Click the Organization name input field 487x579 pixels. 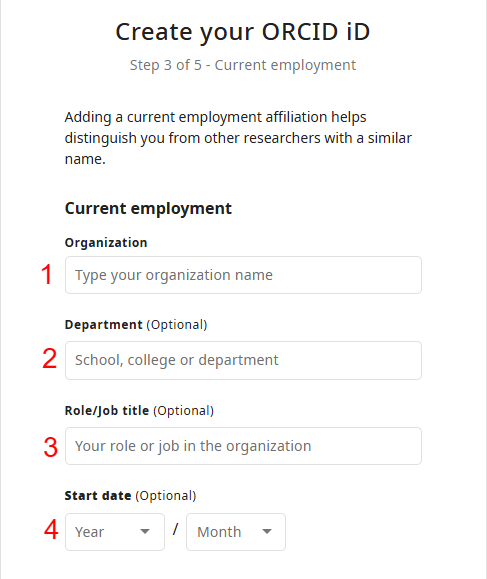click(x=243, y=275)
